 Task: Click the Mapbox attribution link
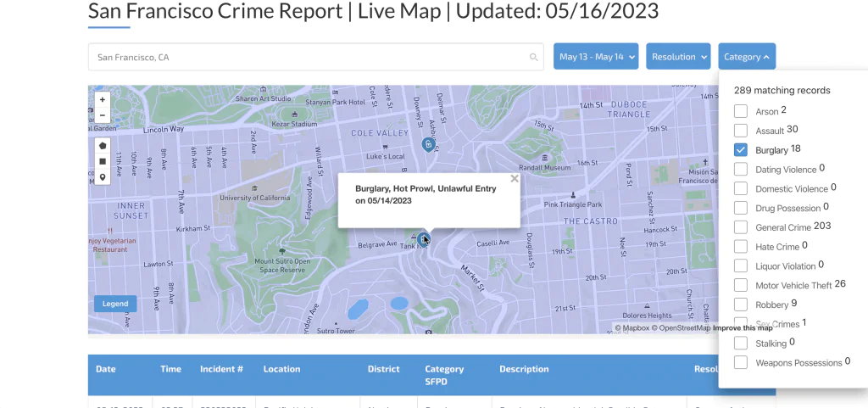[x=632, y=327]
